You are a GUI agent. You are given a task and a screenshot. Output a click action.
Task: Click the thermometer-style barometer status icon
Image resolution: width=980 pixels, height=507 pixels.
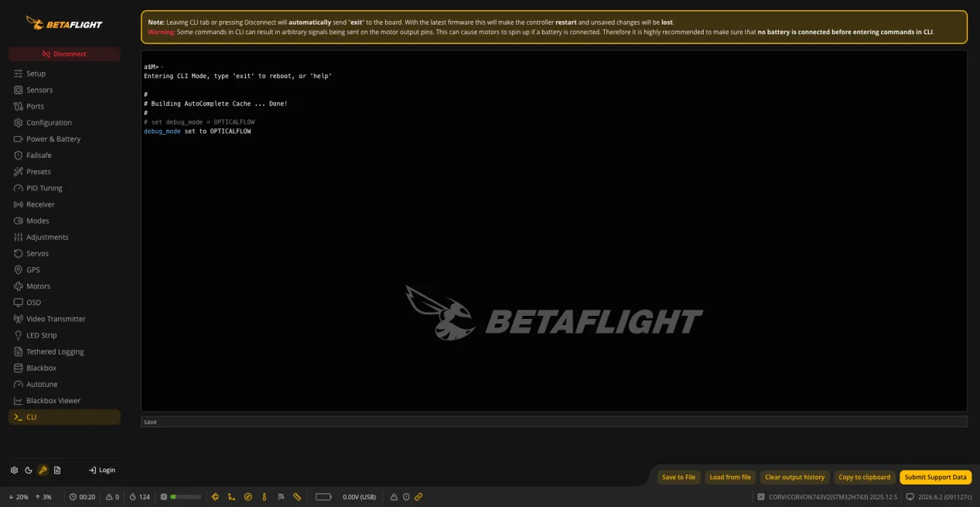[265, 497]
